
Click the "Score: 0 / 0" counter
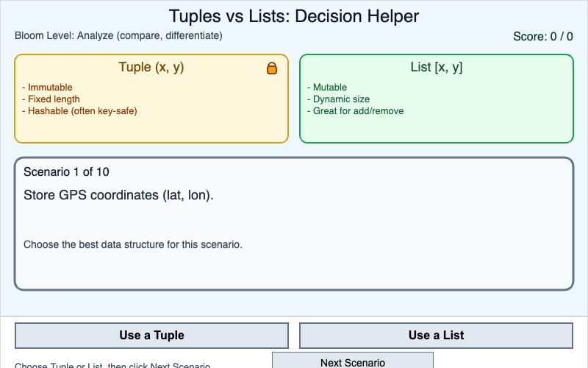point(542,37)
